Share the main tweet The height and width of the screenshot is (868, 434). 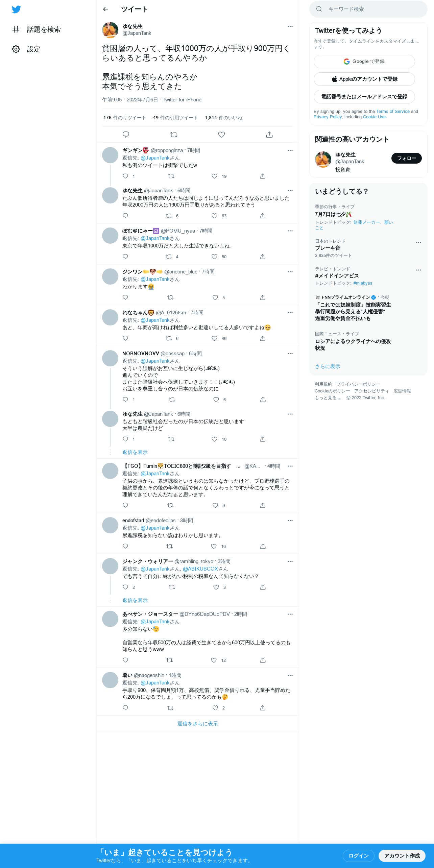[x=269, y=135]
